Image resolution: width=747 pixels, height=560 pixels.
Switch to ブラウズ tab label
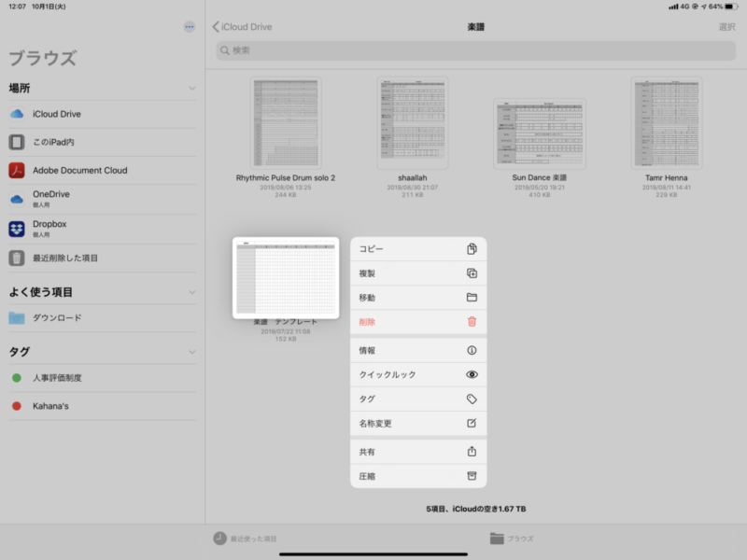click(x=520, y=539)
